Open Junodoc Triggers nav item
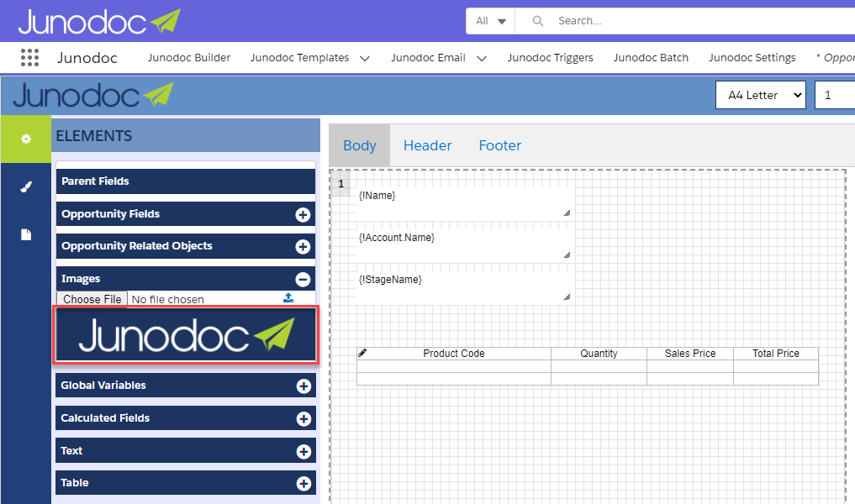This screenshot has height=504, width=855. [550, 58]
